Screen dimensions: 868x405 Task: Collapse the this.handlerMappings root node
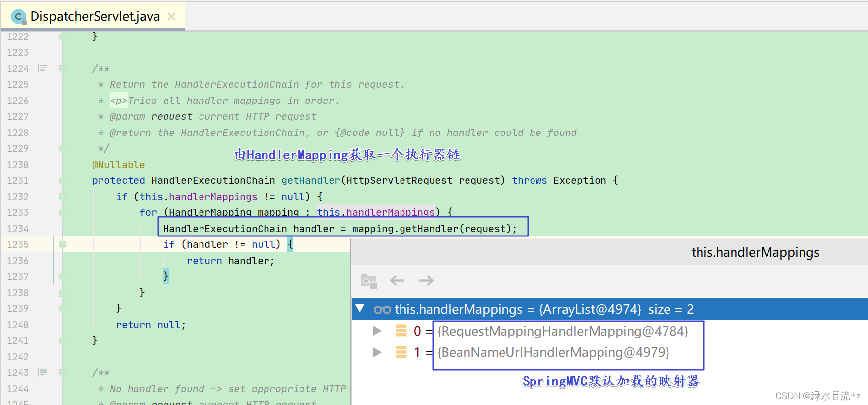pos(360,309)
